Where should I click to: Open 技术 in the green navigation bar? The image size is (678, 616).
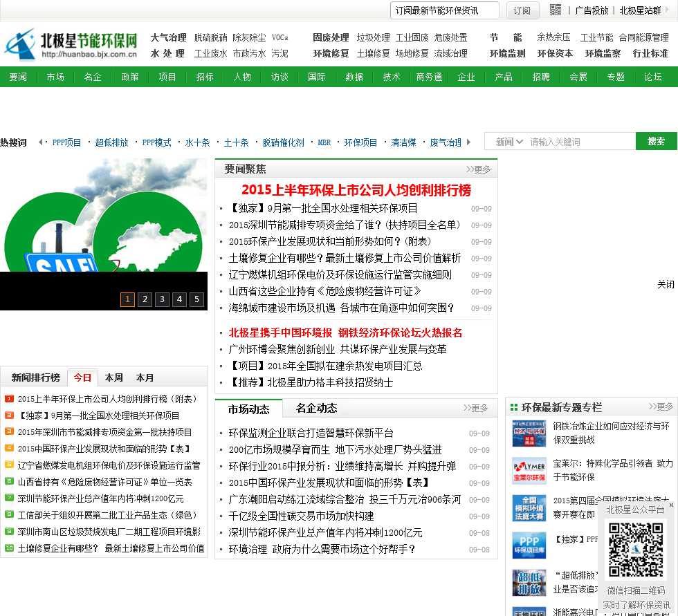point(392,77)
